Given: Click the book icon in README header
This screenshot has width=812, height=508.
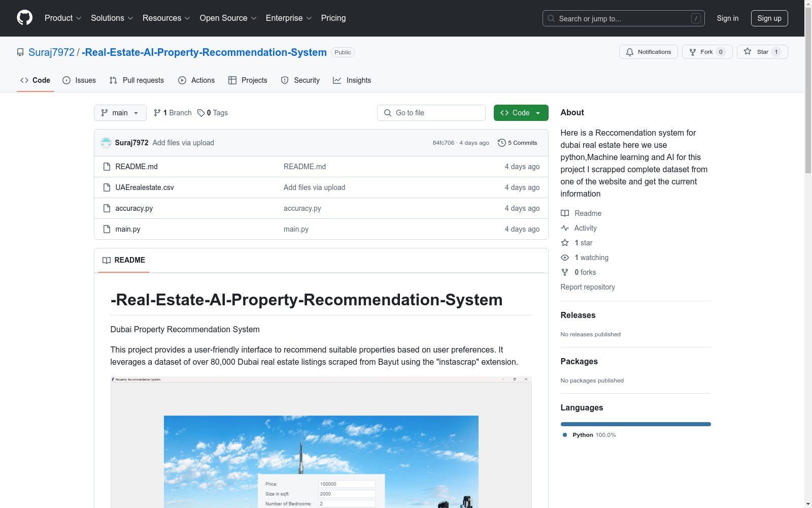Looking at the screenshot, I should click(107, 260).
